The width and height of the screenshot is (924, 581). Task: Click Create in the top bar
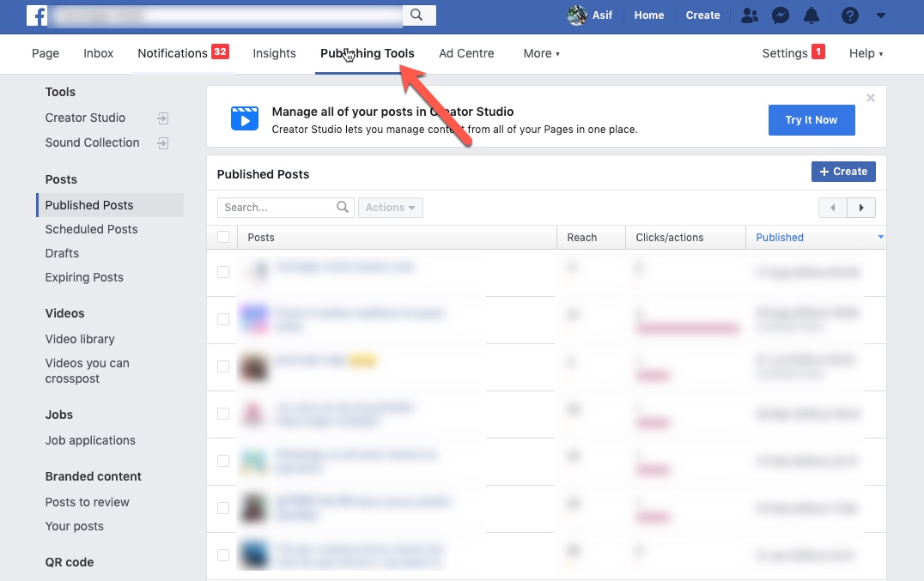[702, 15]
